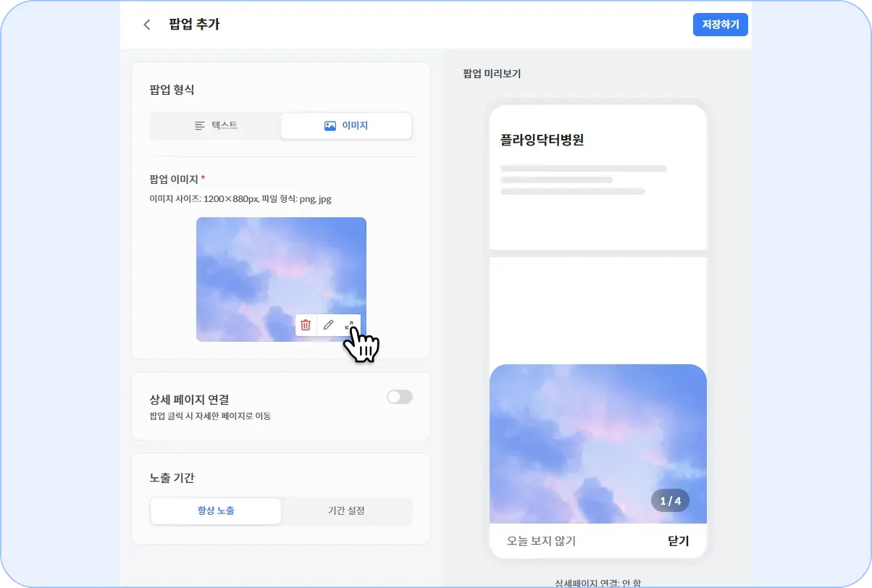Screen dimensions: 872x588
Task: Choose the 기간 설정 exposure option
Action: click(x=346, y=511)
